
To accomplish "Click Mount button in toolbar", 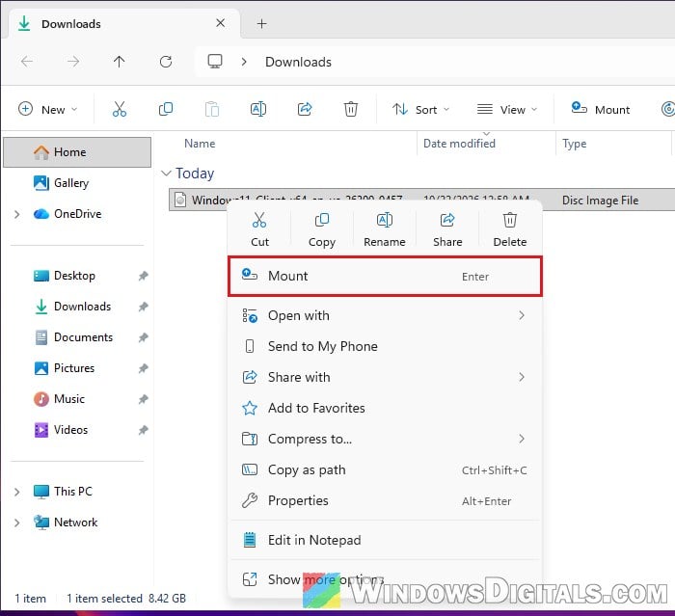I will coord(601,109).
